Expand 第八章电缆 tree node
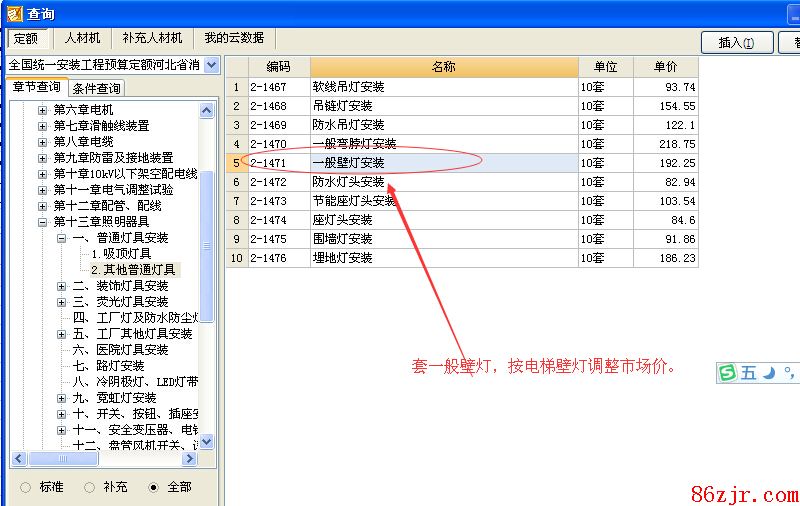 [43, 142]
